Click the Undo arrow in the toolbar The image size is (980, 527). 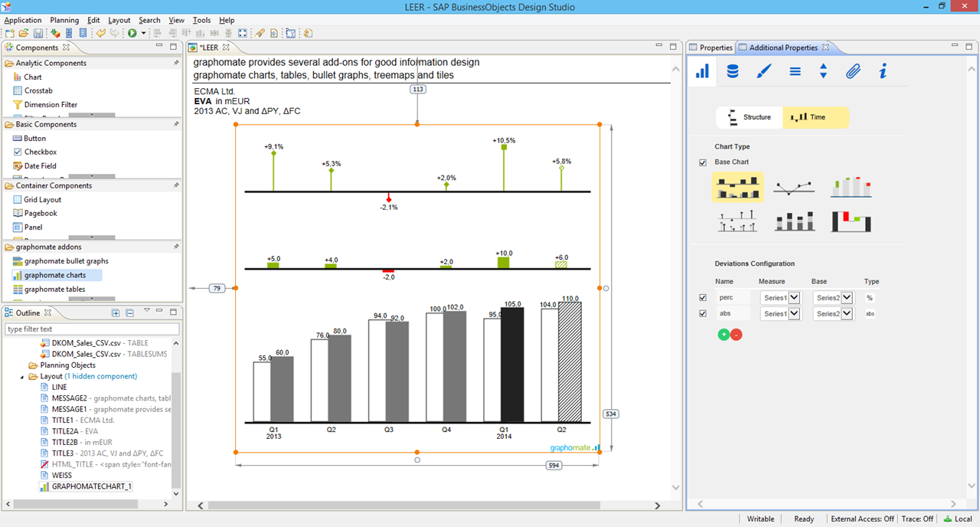(100, 34)
